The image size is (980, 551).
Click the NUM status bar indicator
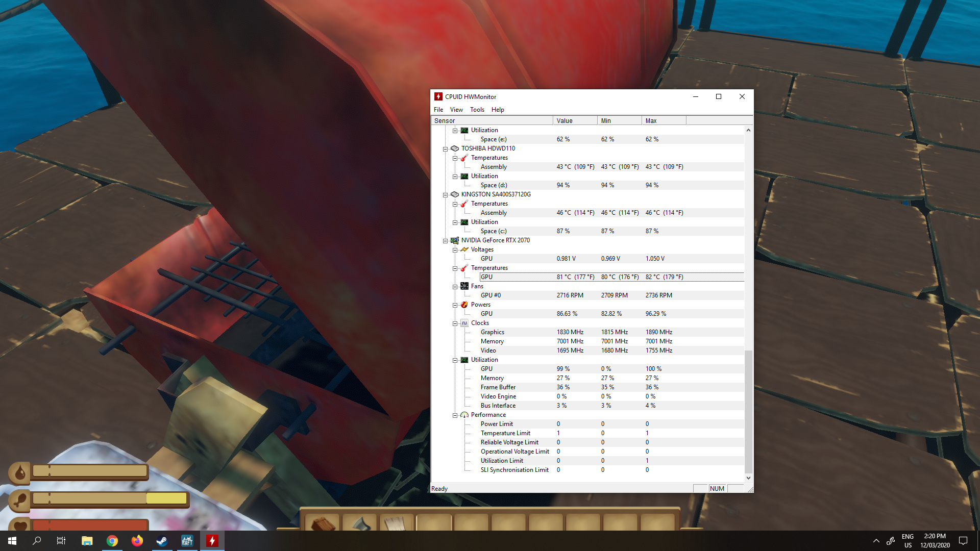717,489
